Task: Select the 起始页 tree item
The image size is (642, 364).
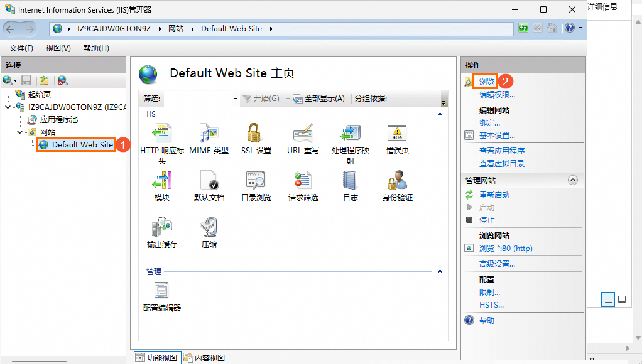Action: tap(40, 95)
